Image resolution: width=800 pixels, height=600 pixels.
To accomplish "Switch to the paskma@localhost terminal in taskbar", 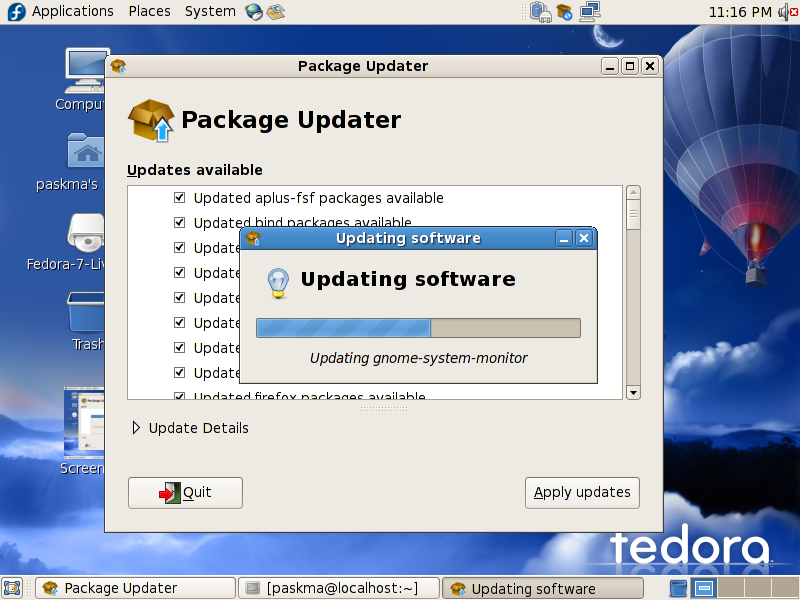I will 339,588.
